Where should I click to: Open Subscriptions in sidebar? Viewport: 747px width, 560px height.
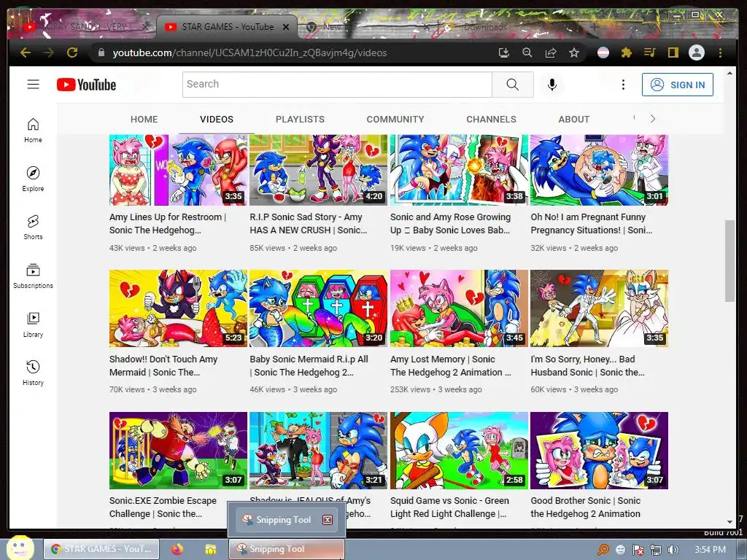click(33, 276)
